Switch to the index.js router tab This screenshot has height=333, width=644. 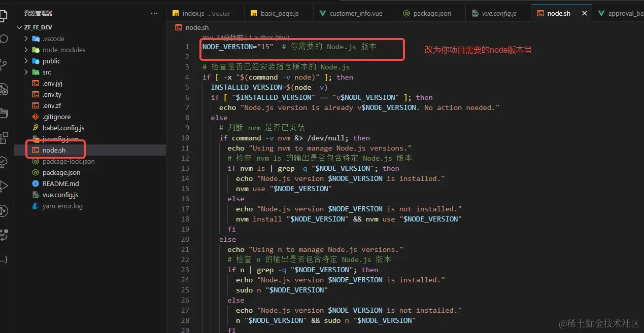(206, 13)
